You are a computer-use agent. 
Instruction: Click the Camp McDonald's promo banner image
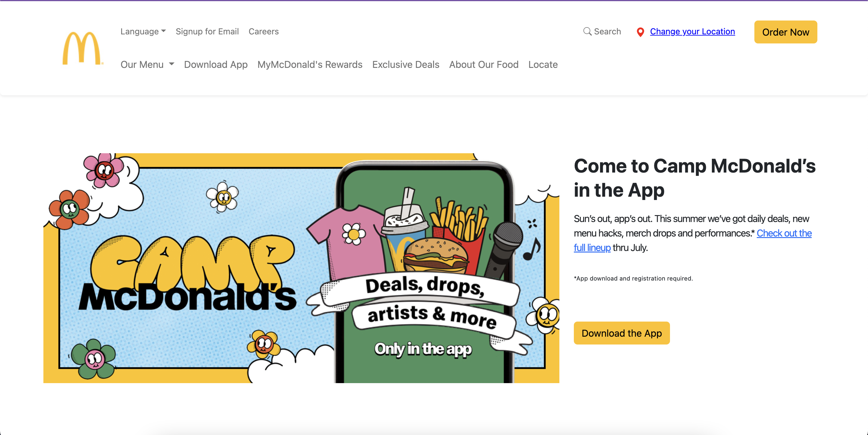click(301, 268)
